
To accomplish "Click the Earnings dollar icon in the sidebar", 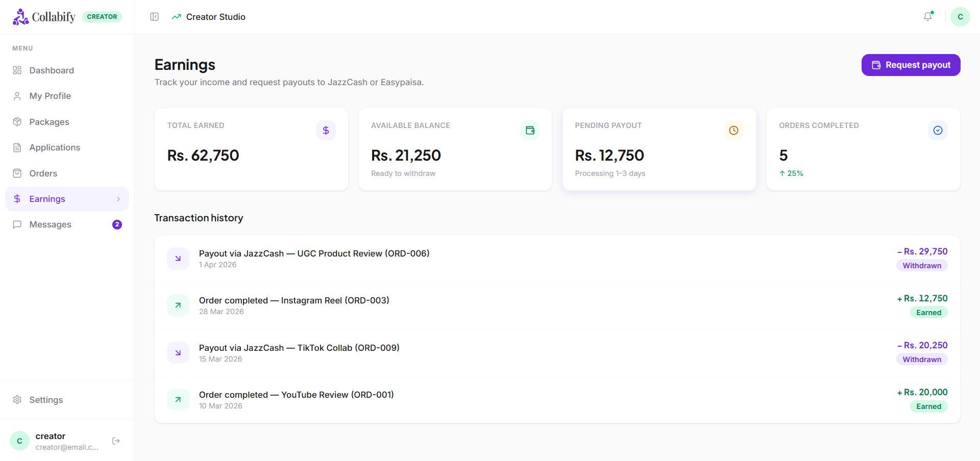I will tap(17, 199).
